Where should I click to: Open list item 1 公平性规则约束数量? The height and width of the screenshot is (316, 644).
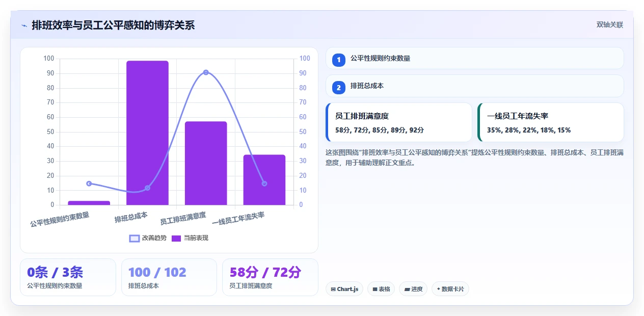[475, 58]
